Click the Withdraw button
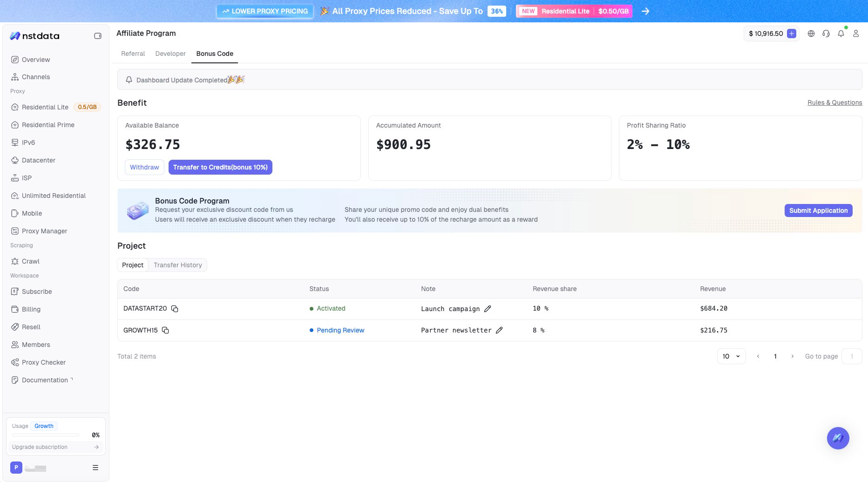Viewport: 868px width, 482px height. coord(144,167)
